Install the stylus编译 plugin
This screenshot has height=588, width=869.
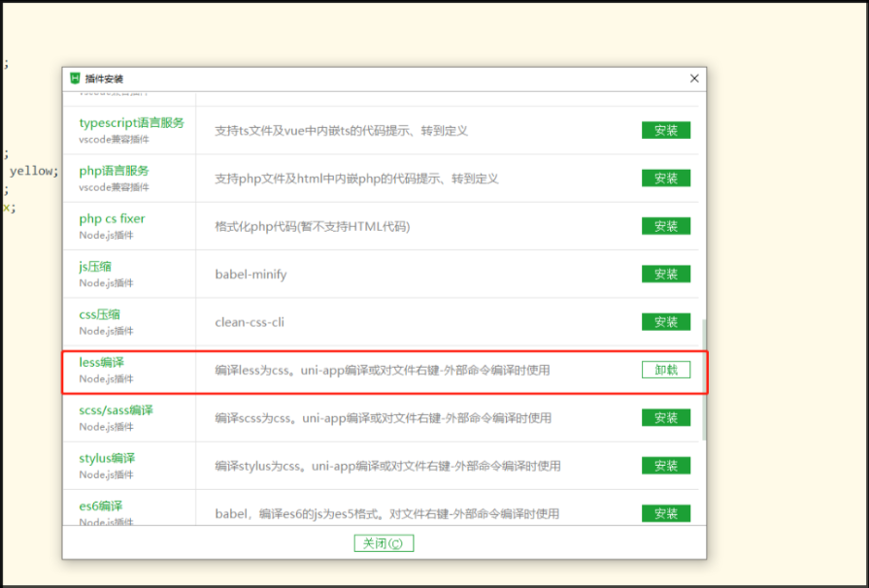coord(665,465)
